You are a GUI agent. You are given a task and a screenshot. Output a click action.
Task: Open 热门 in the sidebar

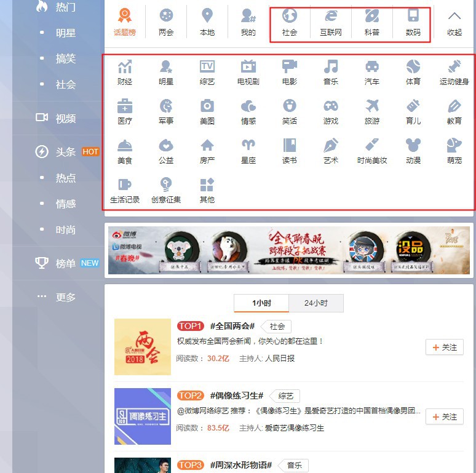click(56, 6)
